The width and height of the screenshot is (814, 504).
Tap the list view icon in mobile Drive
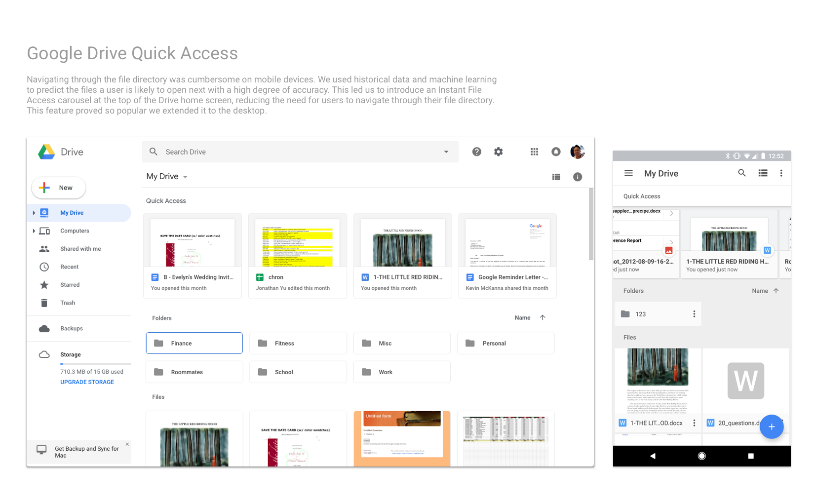click(x=763, y=173)
